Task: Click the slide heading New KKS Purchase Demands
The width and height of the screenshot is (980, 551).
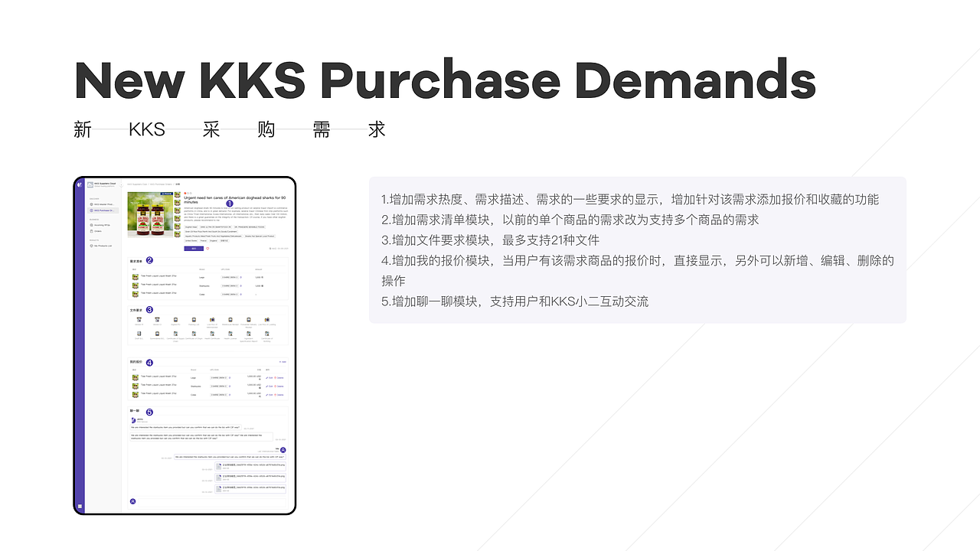Action: 445,80
